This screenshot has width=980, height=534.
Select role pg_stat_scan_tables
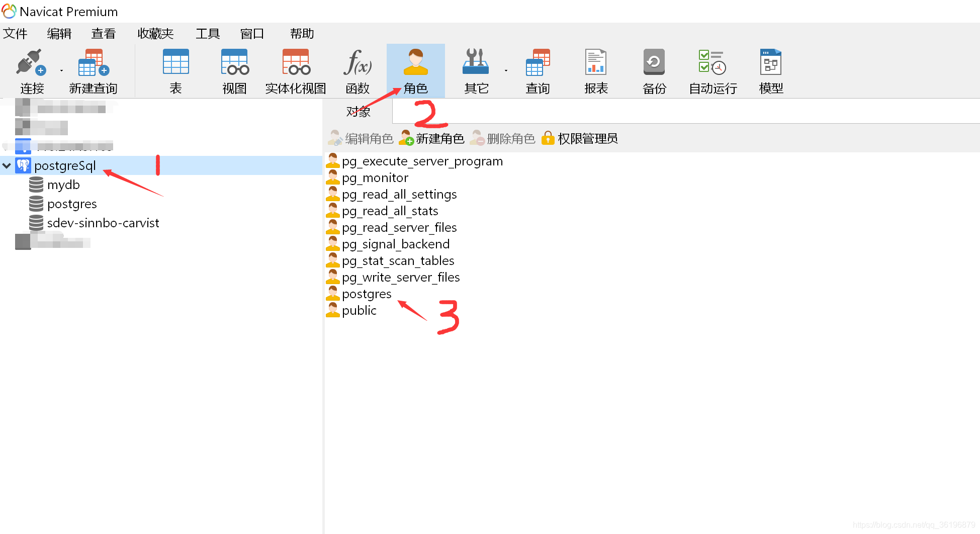(398, 260)
